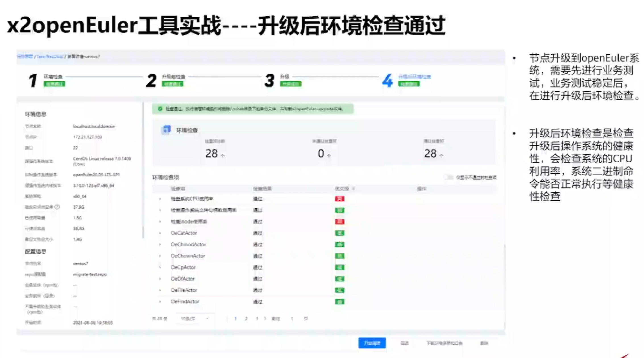Click green priority badge in OeCpActor row
The width and height of the screenshot is (644, 358).
(x=340, y=267)
